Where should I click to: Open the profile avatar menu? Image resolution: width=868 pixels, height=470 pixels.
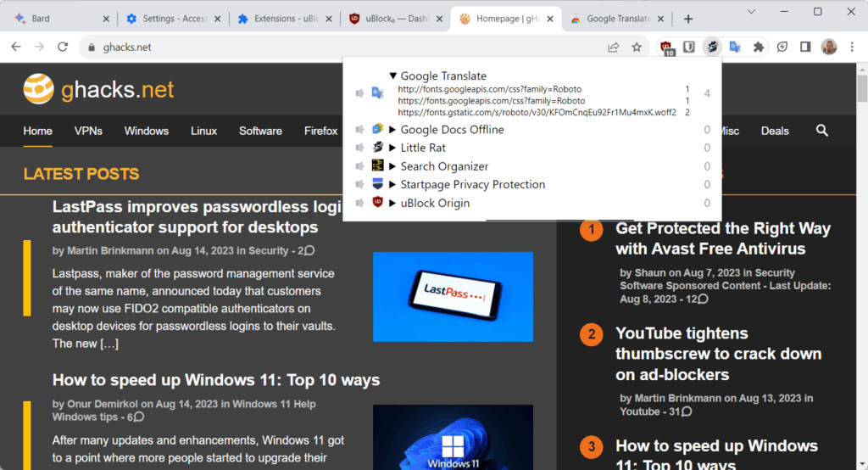coord(829,48)
